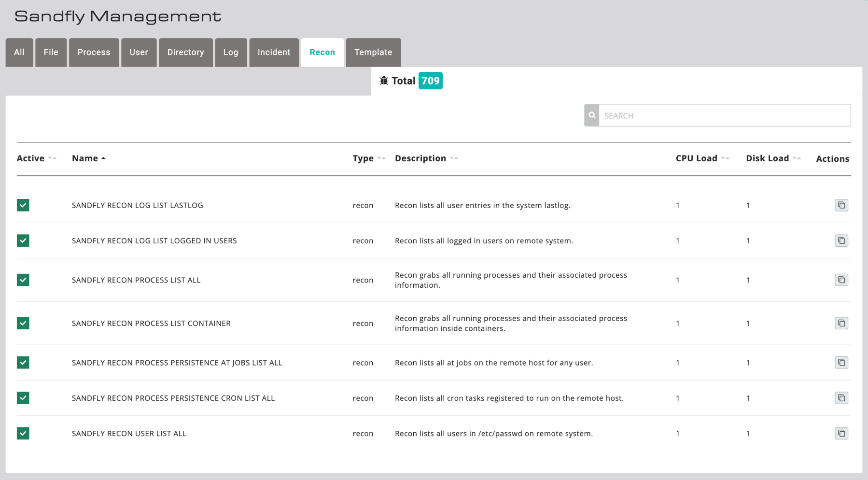
Task: Open the File tab
Action: (51, 52)
